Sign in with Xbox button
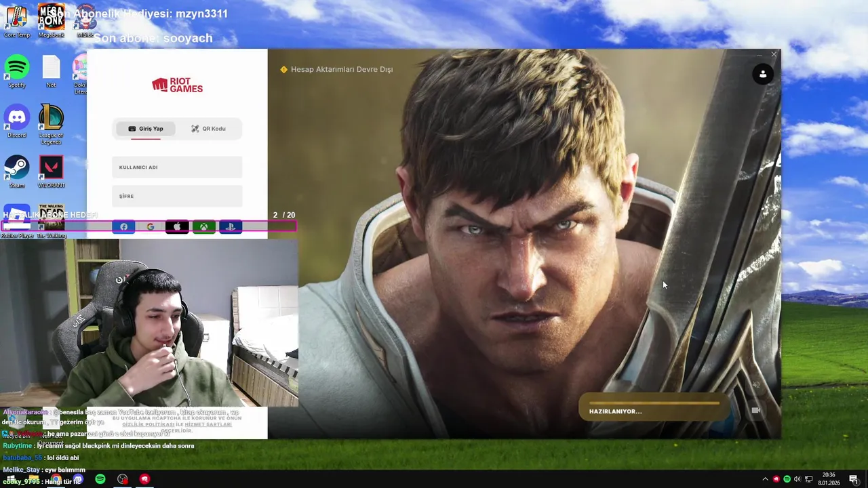This screenshot has width=868, height=488. (203, 227)
